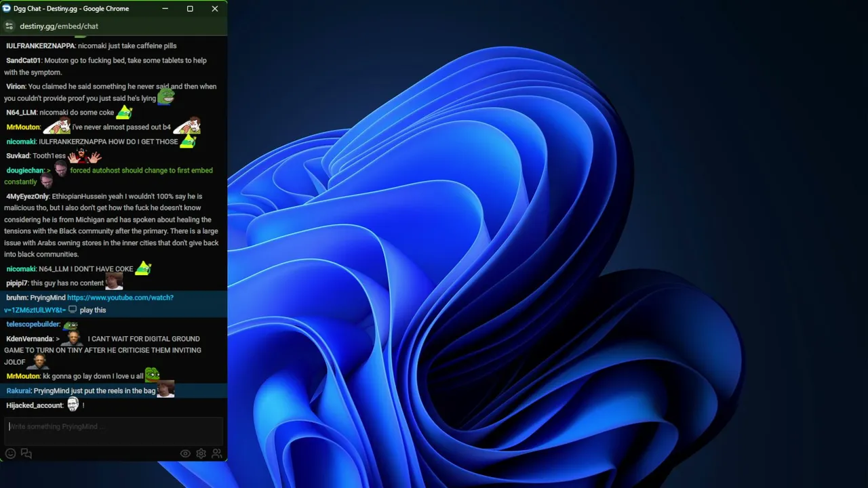The width and height of the screenshot is (868, 488).
Task: Select the Rakurai username
Action: (x=18, y=390)
